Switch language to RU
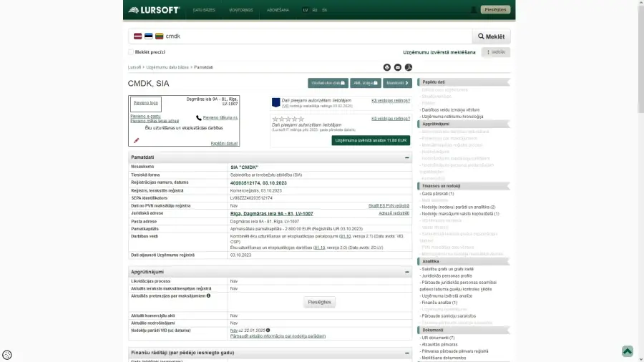644x362 pixels. (315, 10)
